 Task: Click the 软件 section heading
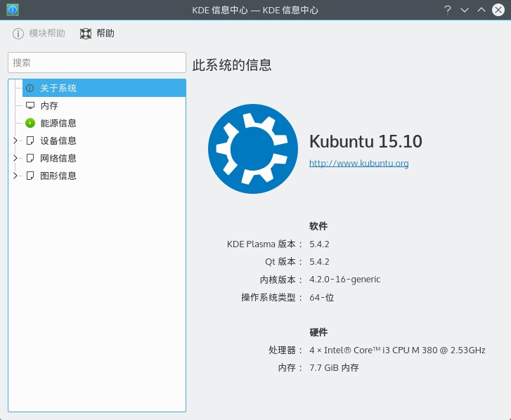318,226
